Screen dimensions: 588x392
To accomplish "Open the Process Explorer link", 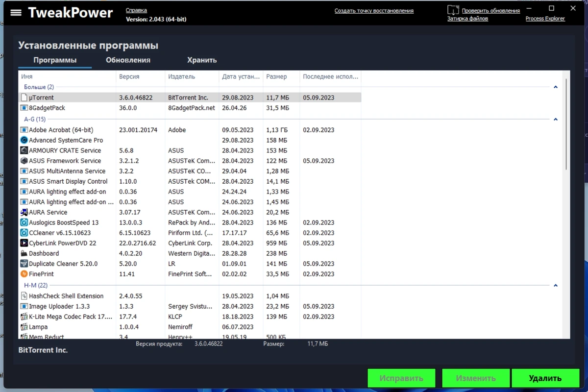I will click(x=545, y=19).
